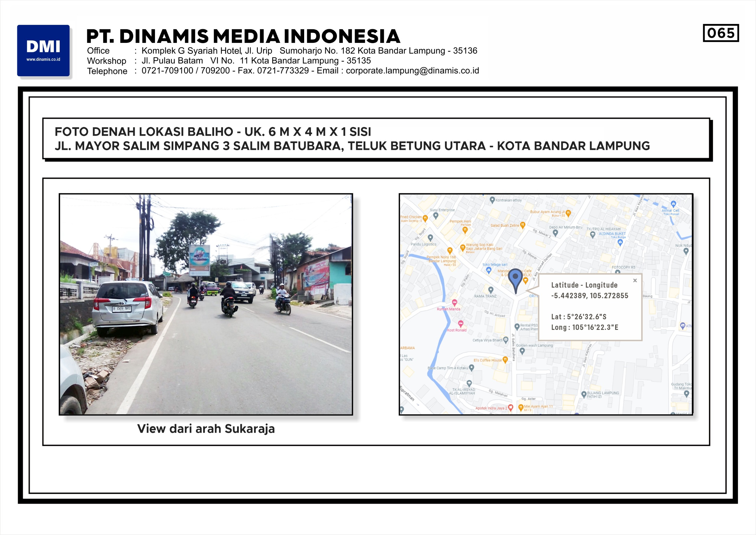
Task: Click the '-5.442389, 105.272855' coordinates text
Action: (x=590, y=296)
